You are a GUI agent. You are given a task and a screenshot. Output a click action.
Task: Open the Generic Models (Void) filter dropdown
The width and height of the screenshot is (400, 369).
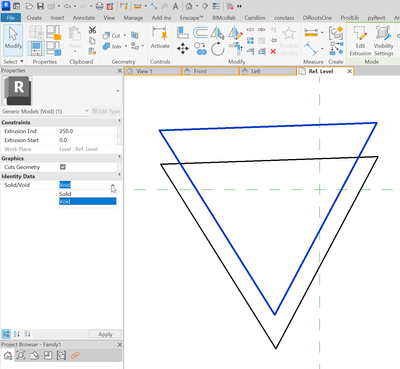(x=87, y=111)
